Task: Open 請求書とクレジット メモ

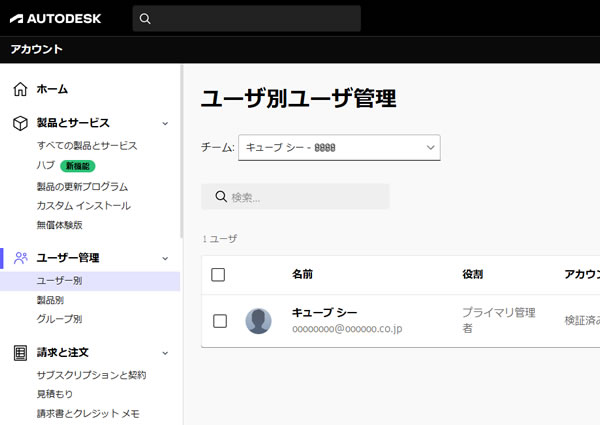Action: pyautogui.click(x=88, y=413)
